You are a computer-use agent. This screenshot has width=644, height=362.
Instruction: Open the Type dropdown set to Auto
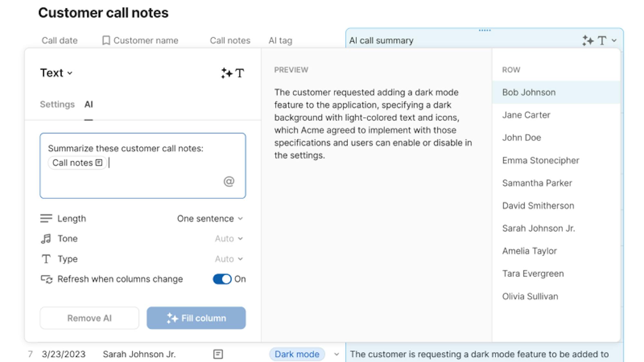(229, 259)
